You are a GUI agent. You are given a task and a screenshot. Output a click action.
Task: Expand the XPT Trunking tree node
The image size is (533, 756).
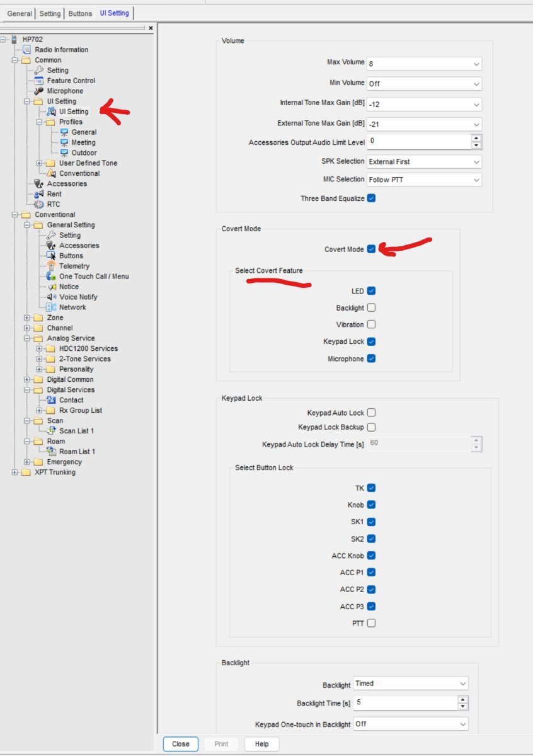click(x=15, y=472)
